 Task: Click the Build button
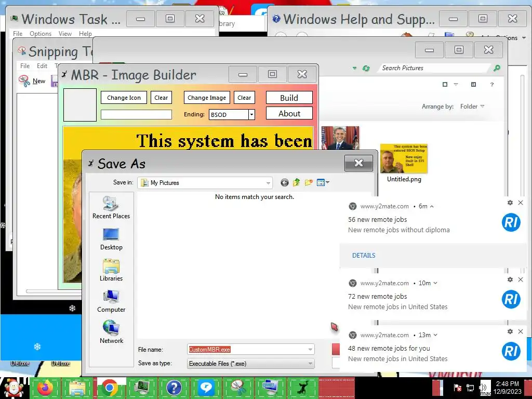[x=289, y=98]
